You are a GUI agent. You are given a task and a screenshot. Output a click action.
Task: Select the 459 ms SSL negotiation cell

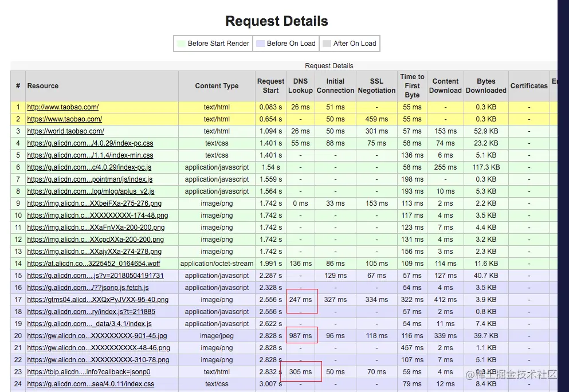(x=376, y=119)
